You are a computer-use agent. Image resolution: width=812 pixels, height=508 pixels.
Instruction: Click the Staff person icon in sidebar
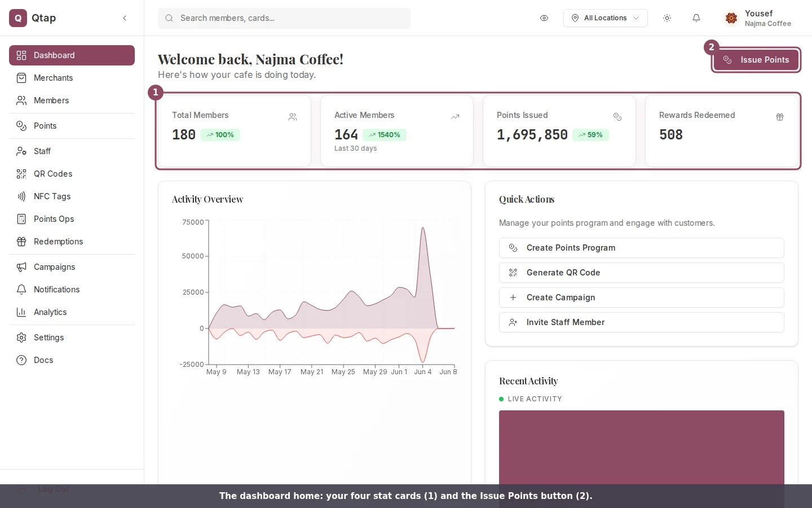pyautogui.click(x=21, y=151)
